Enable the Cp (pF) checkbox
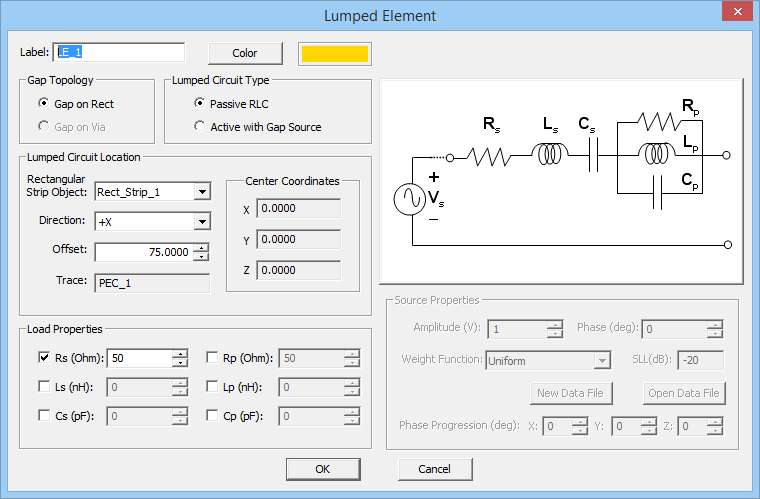760x499 pixels. [x=212, y=415]
